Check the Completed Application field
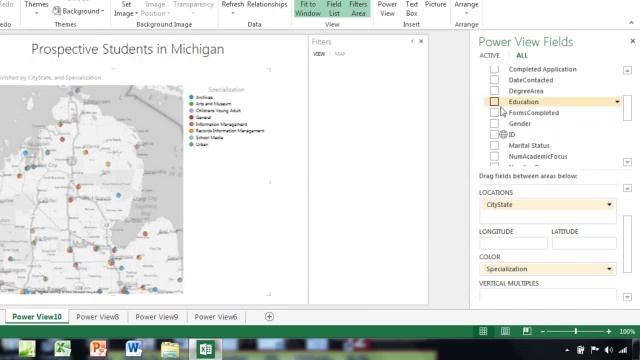Image resolution: width=640 pixels, height=360 pixels. click(494, 69)
